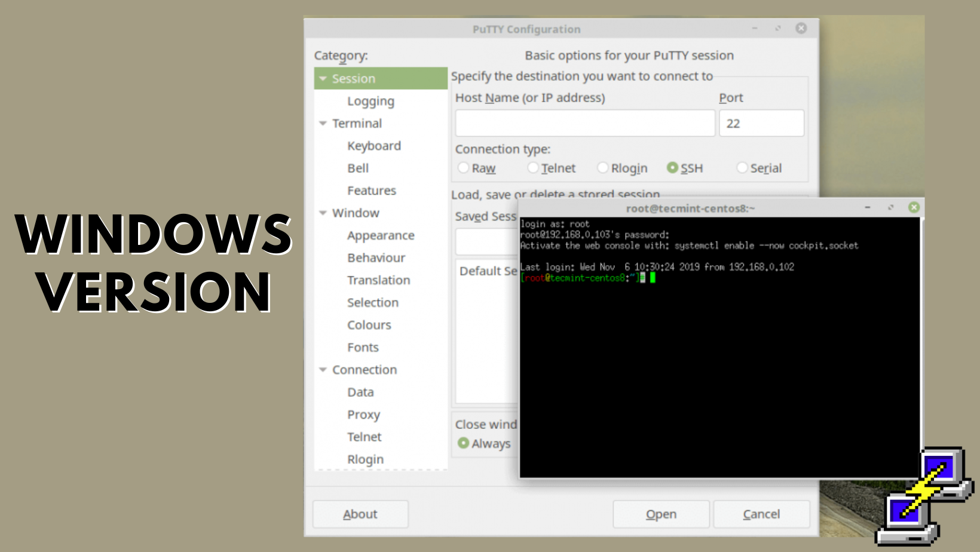
Task: Open the Logging settings category
Action: click(370, 102)
